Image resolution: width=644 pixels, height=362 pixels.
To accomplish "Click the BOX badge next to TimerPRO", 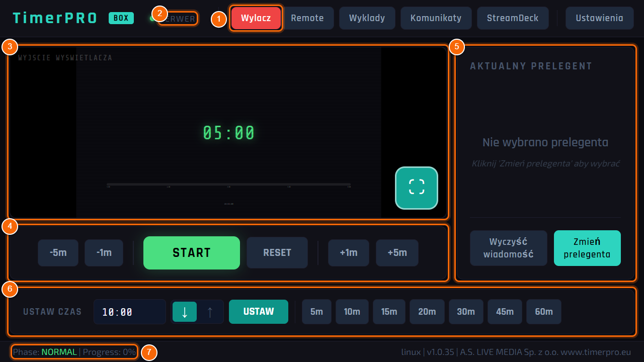I will (121, 18).
